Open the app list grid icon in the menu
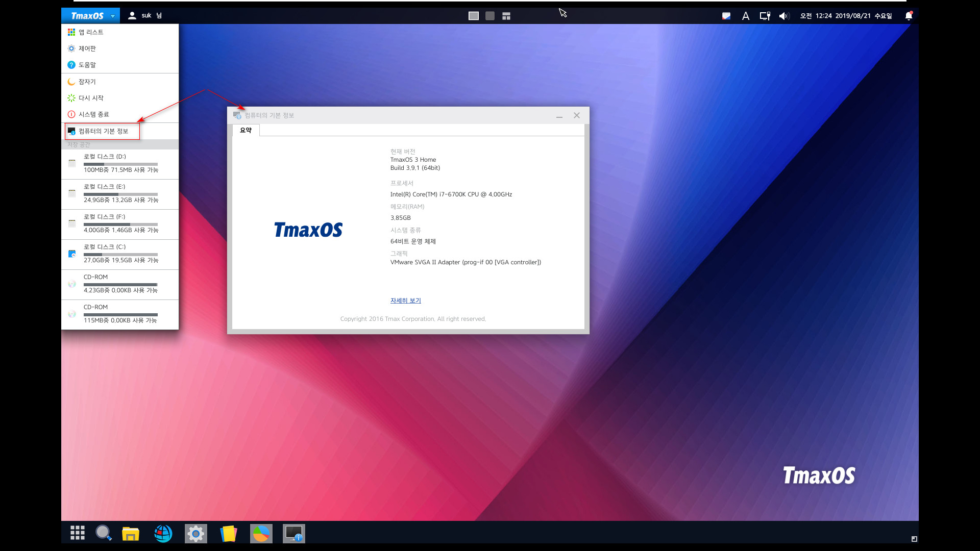 tap(71, 32)
